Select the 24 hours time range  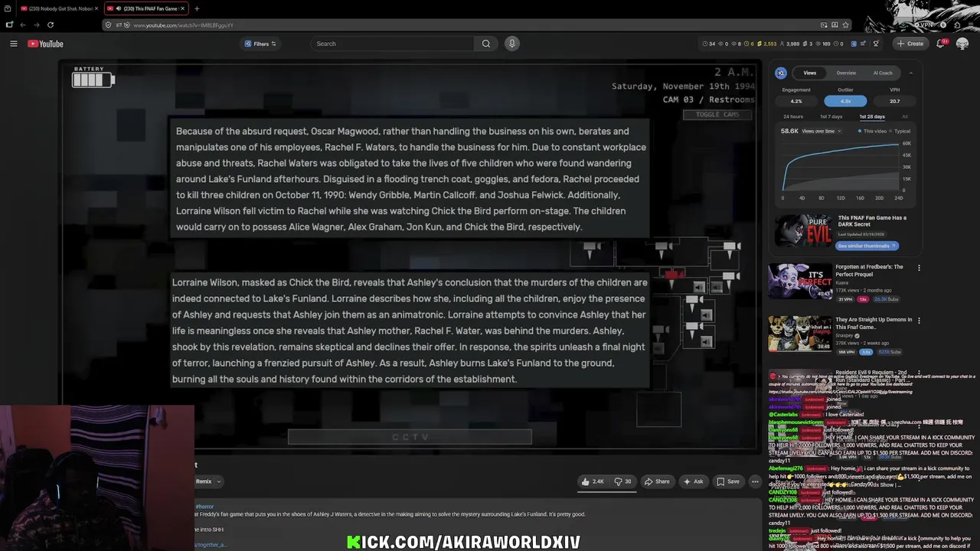click(793, 116)
